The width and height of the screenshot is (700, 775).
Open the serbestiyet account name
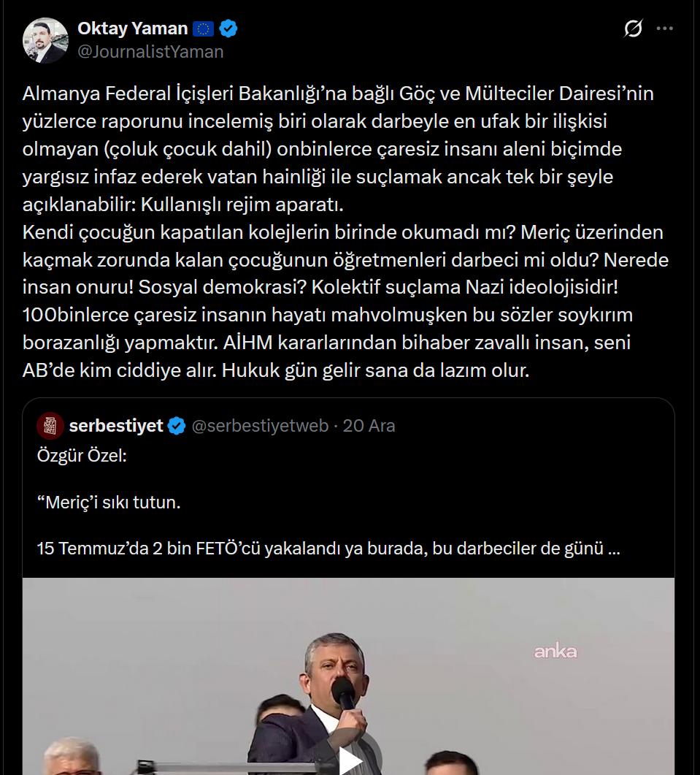pyautogui.click(x=116, y=426)
